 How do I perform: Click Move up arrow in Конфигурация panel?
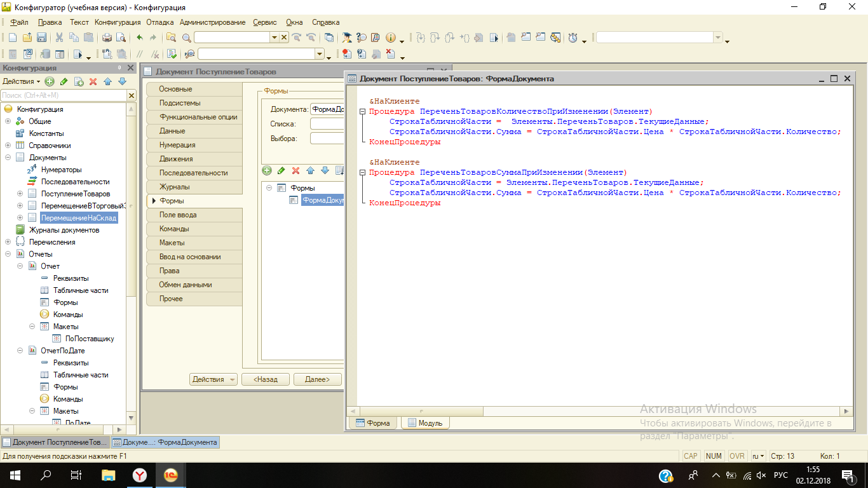tap(107, 81)
